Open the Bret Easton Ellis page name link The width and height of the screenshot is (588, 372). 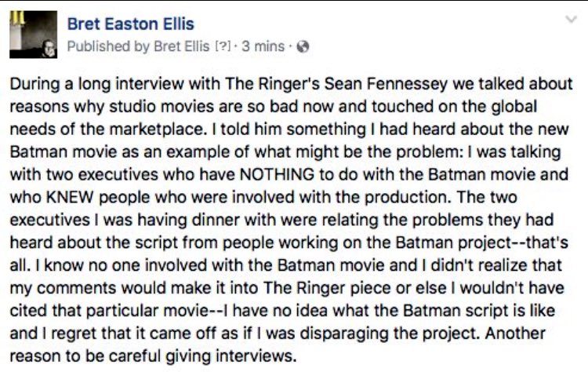pos(130,24)
